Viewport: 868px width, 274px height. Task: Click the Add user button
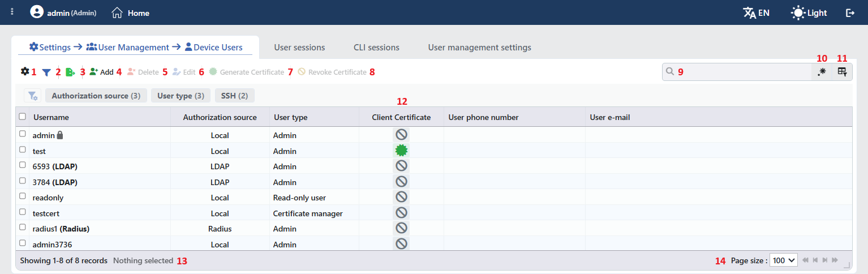(102, 72)
